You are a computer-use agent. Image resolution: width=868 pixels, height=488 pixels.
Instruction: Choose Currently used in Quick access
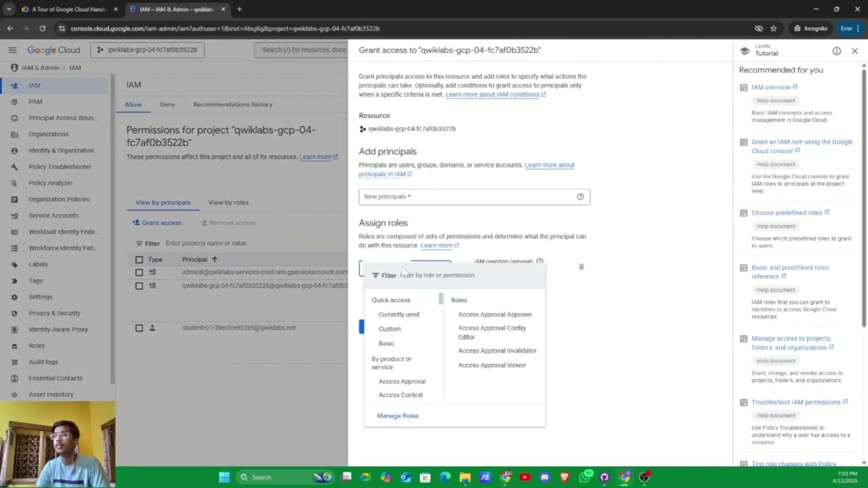[399, 314]
